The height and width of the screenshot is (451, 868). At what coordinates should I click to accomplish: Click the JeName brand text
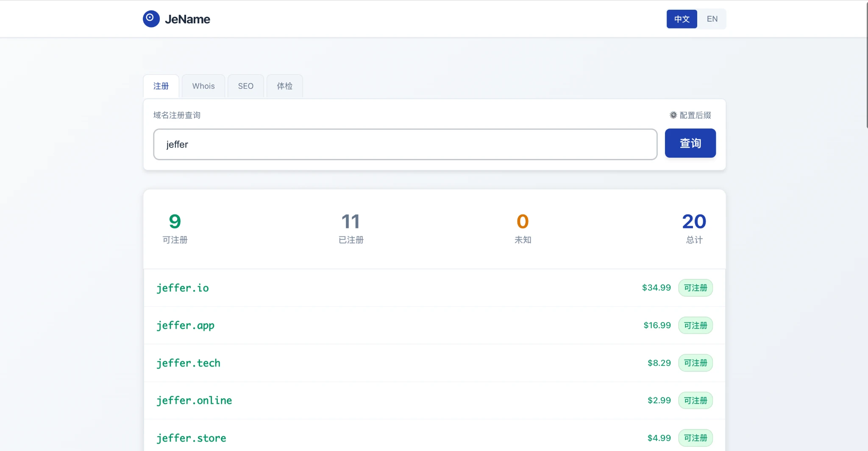tap(187, 19)
